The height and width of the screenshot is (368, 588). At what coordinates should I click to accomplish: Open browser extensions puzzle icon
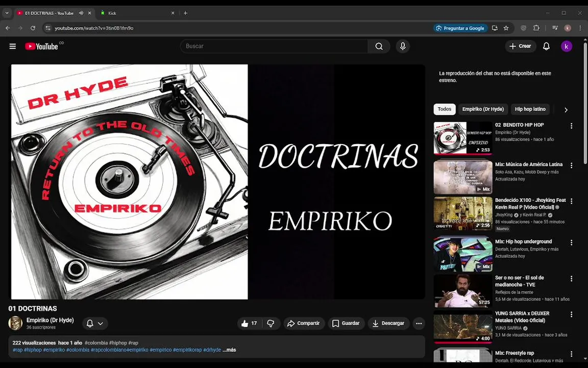(x=536, y=28)
